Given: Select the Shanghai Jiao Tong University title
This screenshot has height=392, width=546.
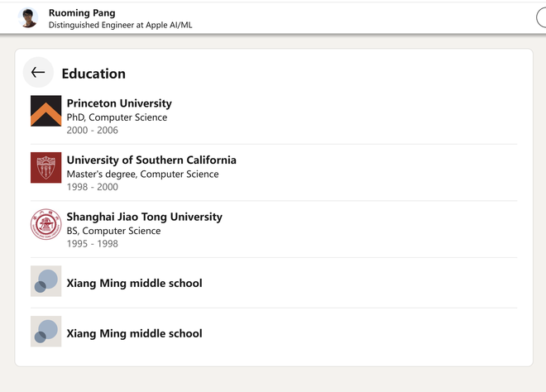Looking at the screenshot, I should pyautogui.click(x=145, y=217).
